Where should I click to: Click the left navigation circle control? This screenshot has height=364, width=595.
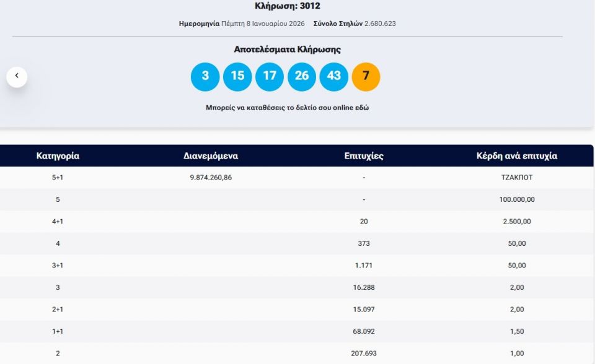[x=17, y=75]
